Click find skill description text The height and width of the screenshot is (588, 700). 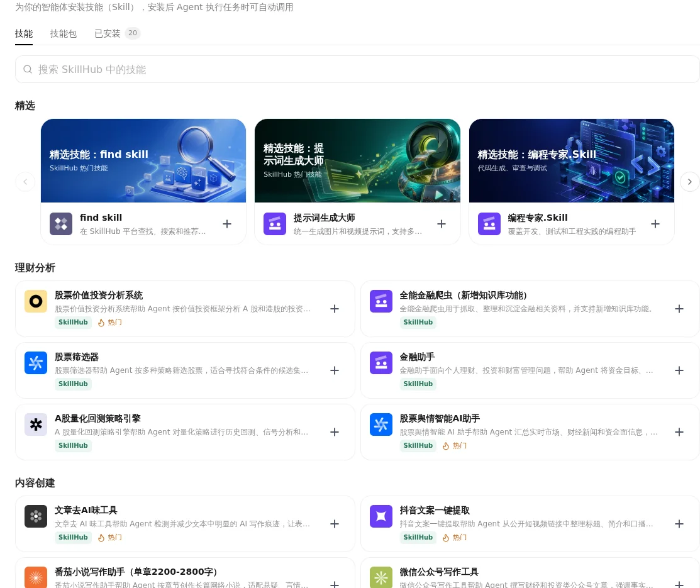click(143, 231)
